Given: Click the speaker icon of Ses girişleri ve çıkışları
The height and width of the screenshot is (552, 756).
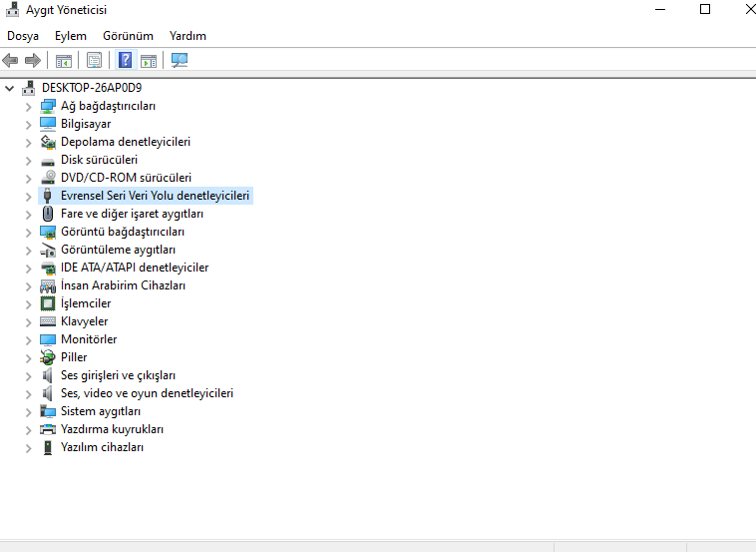Looking at the screenshot, I should [47, 375].
